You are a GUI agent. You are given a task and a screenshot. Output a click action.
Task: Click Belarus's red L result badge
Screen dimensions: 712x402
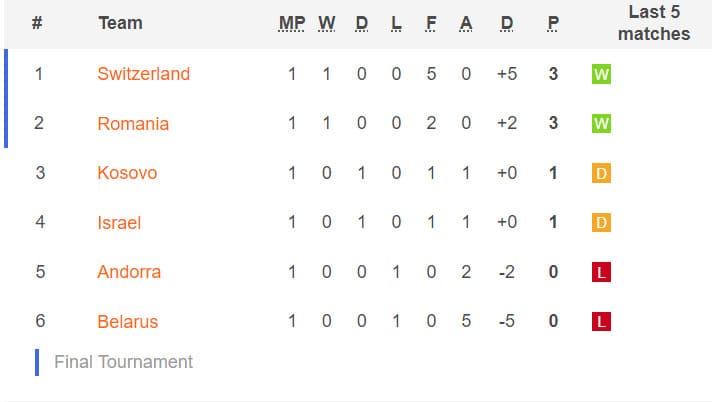click(x=601, y=321)
